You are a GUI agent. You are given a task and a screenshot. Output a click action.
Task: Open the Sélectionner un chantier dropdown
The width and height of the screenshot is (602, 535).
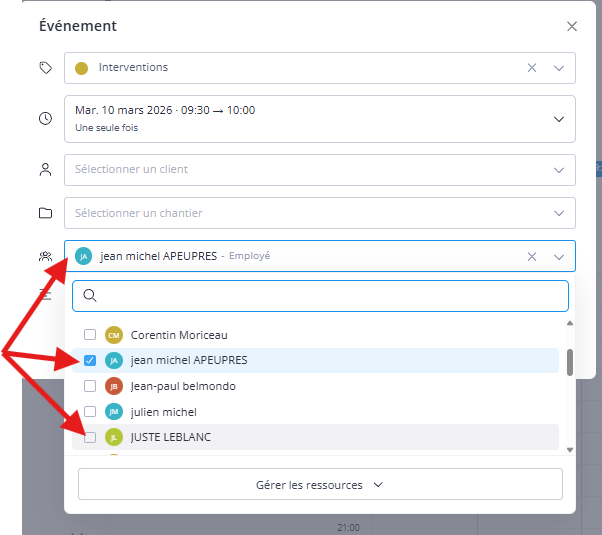point(558,213)
